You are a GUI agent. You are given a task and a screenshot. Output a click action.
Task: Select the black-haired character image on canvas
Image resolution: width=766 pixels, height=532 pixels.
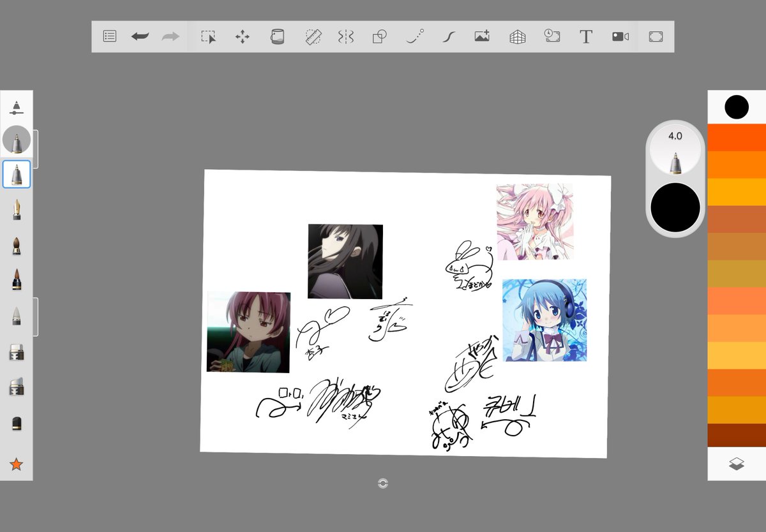pyautogui.click(x=345, y=261)
